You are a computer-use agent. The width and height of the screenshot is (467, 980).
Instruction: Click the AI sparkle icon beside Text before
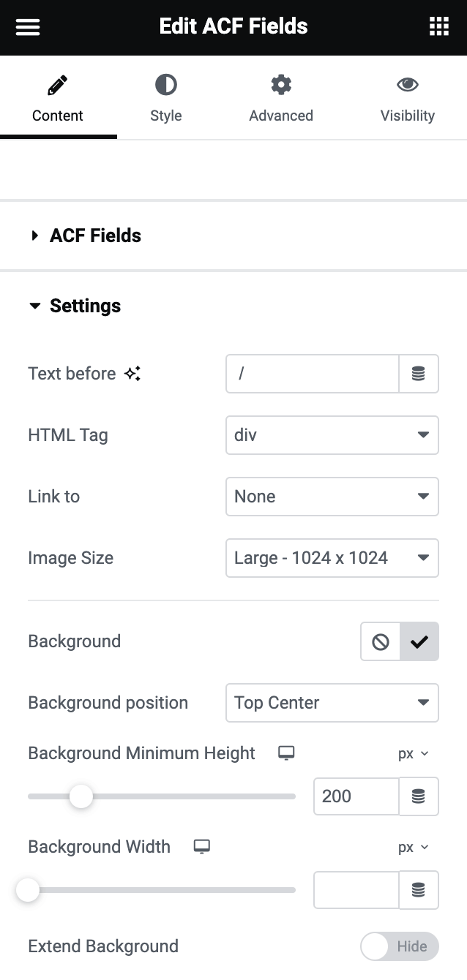tap(132, 374)
